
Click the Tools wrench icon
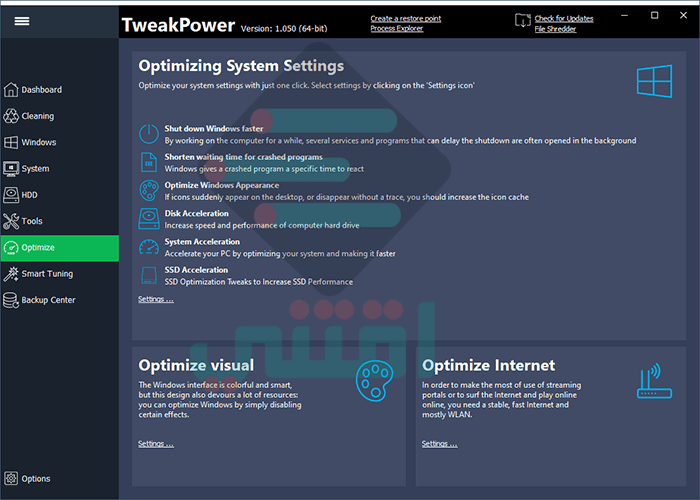11,221
